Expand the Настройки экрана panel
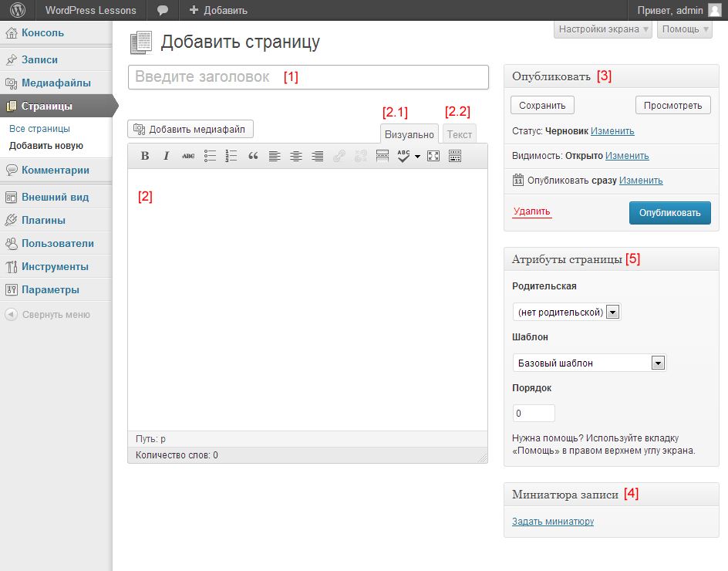The height and width of the screenshot is (571, 728). (x=603, y=29)
